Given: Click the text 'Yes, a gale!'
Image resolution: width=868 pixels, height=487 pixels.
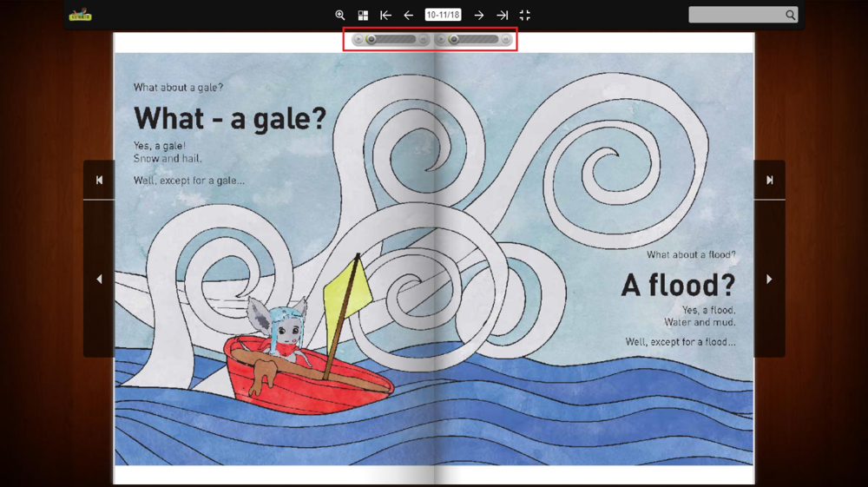Looking at the screenshot, I should pyautogui.click(x=160, y=146).
